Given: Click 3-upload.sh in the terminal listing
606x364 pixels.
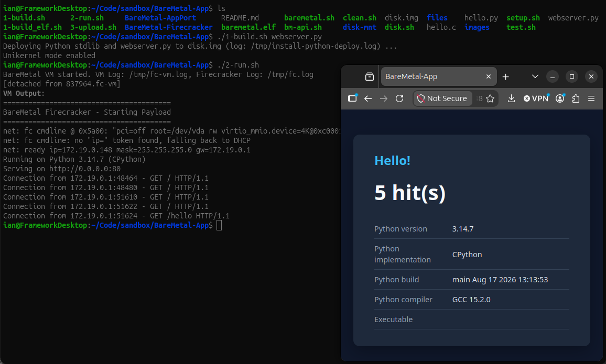Looking at the screenshot, I should (x=93, y=27).
